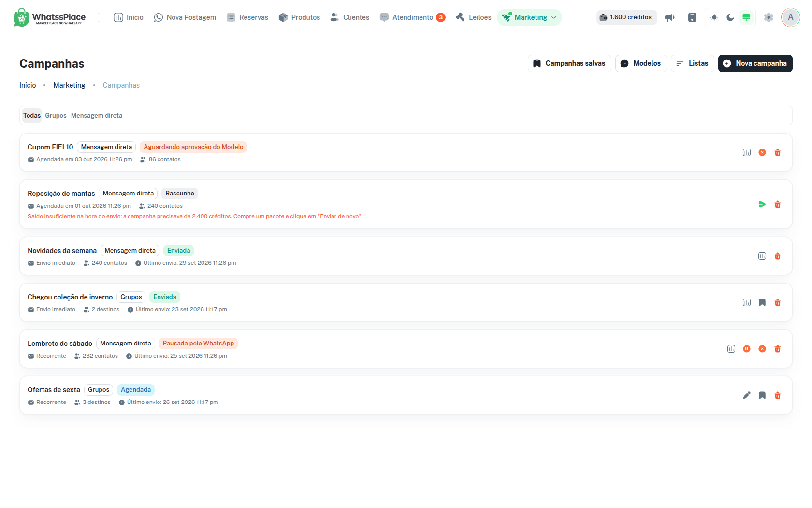Select system theme monitor icon
This screenshot has width=812, height=508.
pos(746,17)
